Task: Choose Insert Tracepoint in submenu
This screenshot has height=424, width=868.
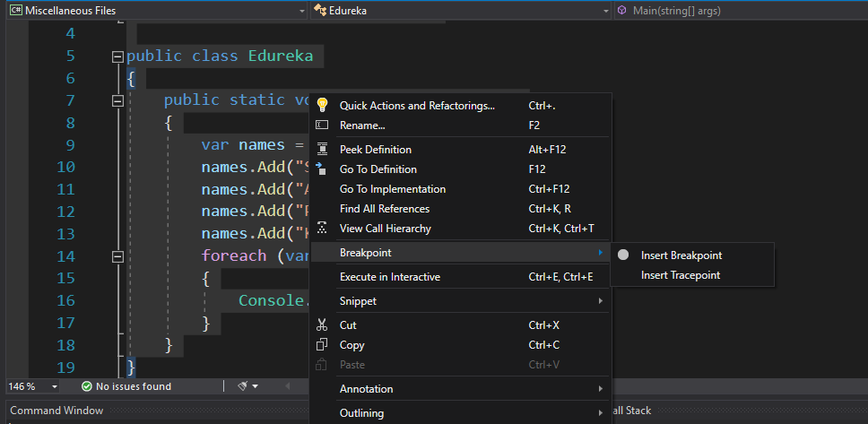Action: tap(692, 274)
